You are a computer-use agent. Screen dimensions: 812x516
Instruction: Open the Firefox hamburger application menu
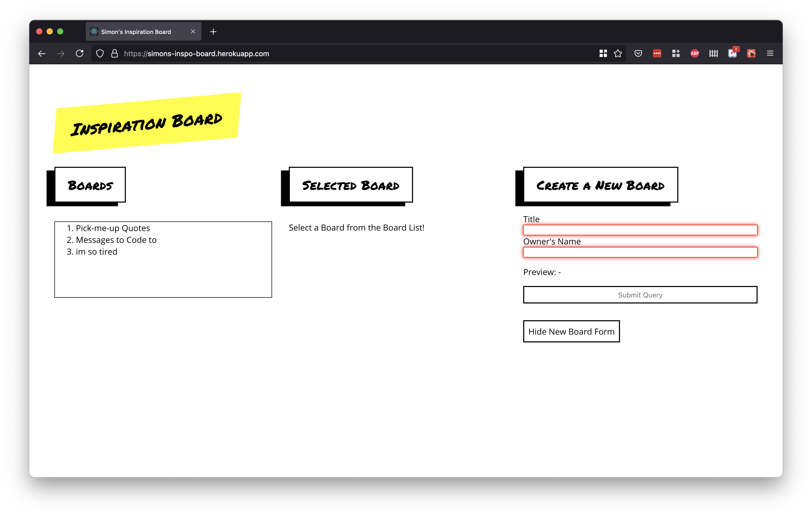[770, 54]
